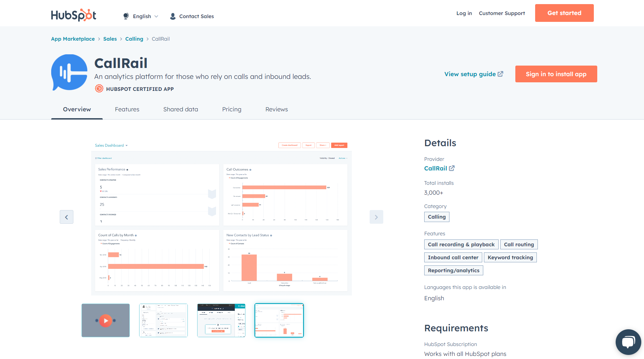Screen dimensions: 644x359
Task: Click the Get started button
Action: click(x=564, y=13)
